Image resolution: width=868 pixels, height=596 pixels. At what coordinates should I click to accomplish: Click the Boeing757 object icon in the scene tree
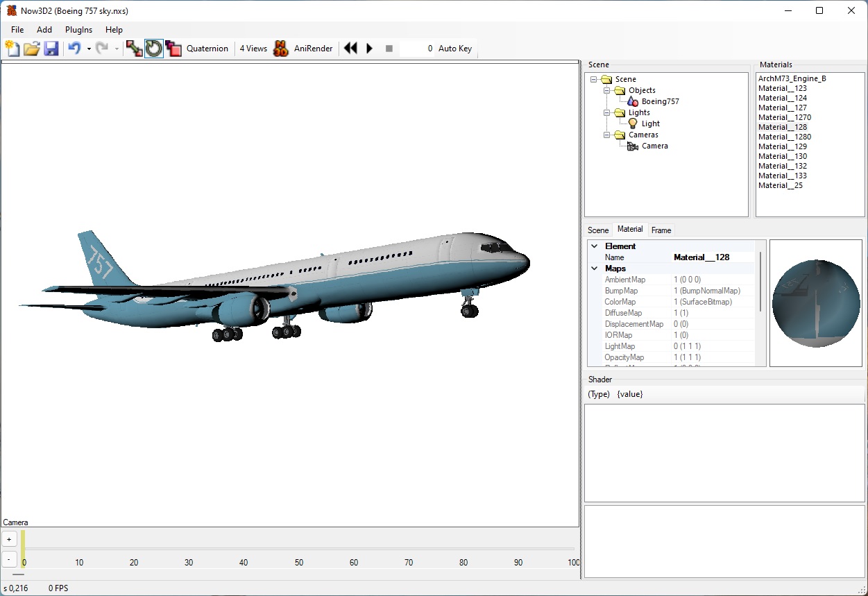(633, 101)
